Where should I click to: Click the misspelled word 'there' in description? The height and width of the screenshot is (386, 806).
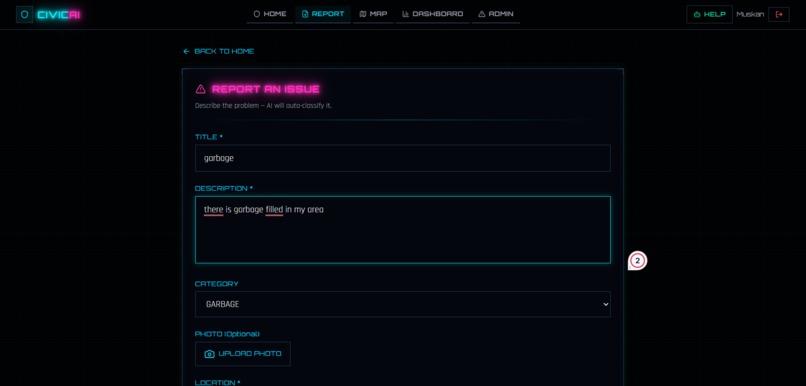[x=213, y=210]
